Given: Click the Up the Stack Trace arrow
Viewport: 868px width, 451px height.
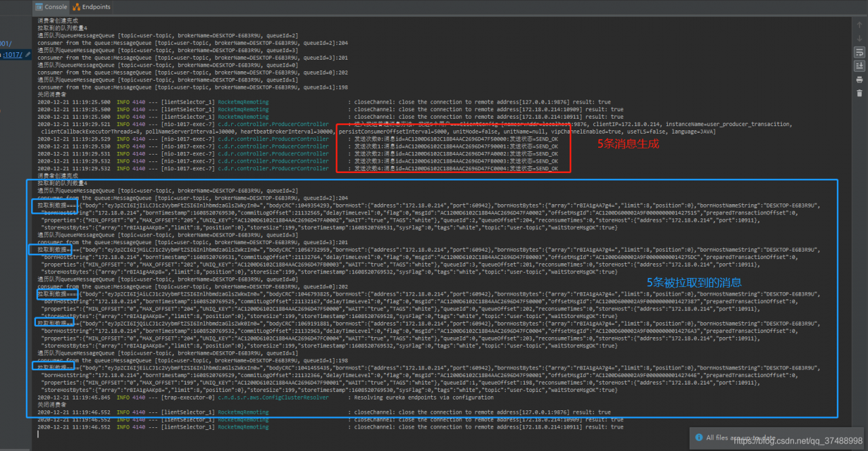Looking at the screenshot, I should (859, 24).
